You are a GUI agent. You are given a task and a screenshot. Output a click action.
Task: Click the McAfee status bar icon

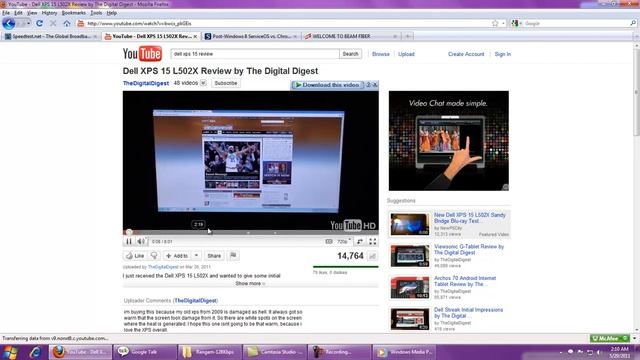coord(609,338)
